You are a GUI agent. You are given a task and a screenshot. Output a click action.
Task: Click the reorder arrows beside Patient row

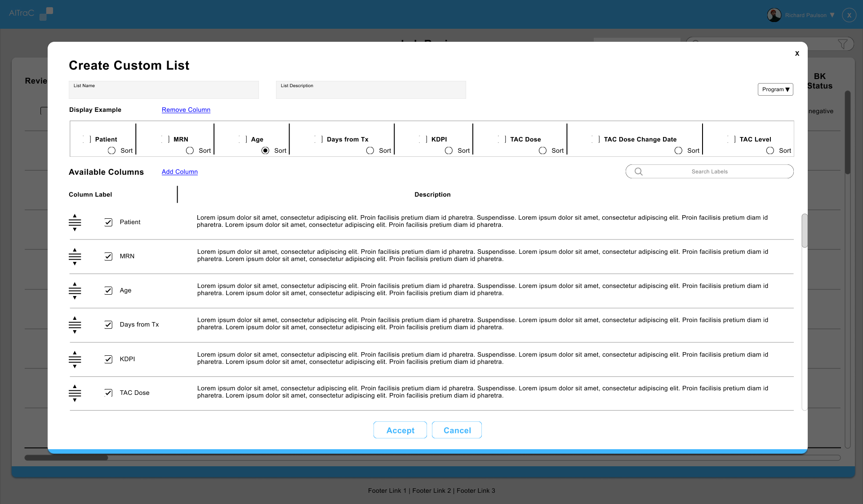click(x=75, y=223)
